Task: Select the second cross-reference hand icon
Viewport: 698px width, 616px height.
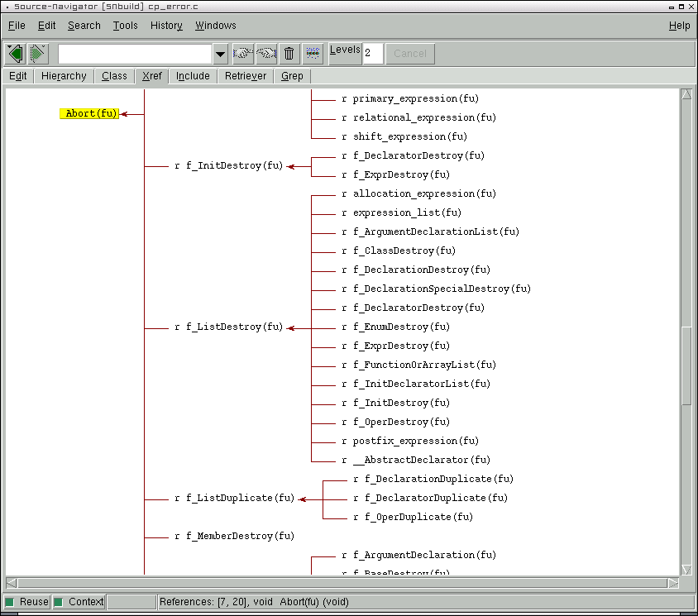Action: pyautogui.click(x=265, y=53)
